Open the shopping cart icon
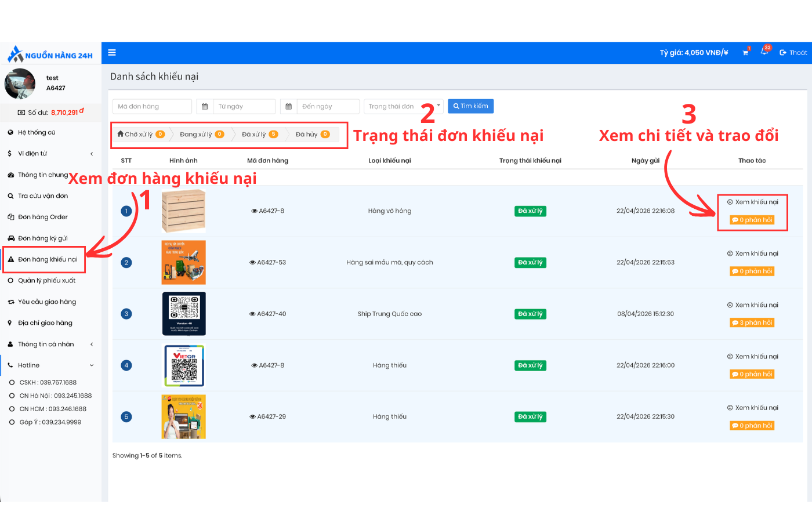Viewport: 812px width, 522px height. click(x=745, y=53)
